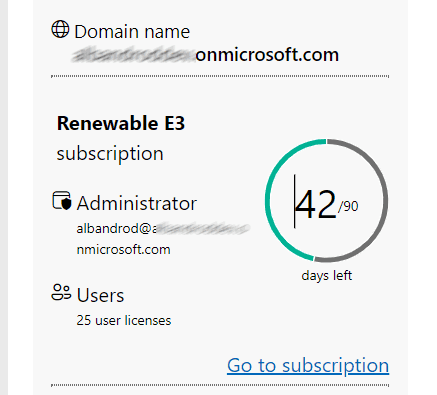The height and width of the screenshot is (395, 437).
Task: Select the onmicrosoft.com domain text
Action: [x=267, y=55]
